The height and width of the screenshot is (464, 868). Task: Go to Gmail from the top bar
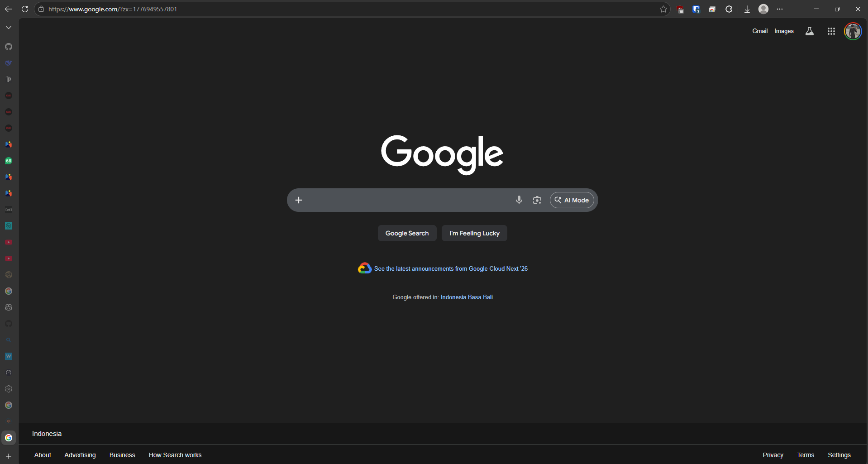tap(759, 31)
